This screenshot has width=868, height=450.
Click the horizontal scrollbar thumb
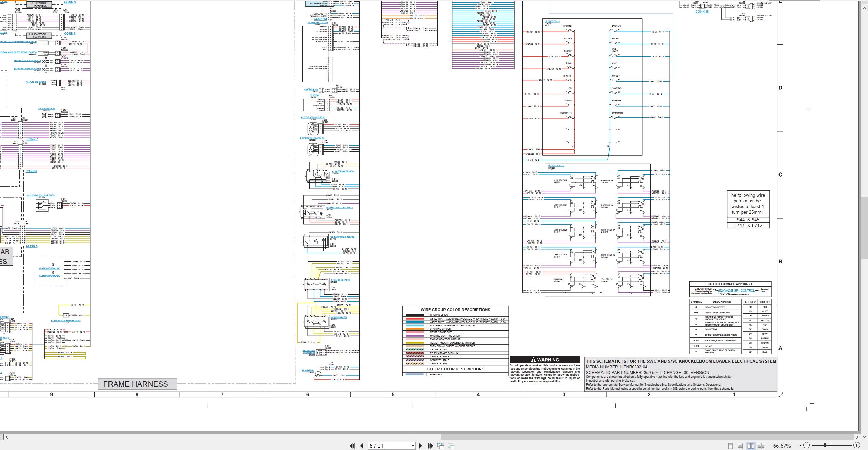tap(647, 437)
